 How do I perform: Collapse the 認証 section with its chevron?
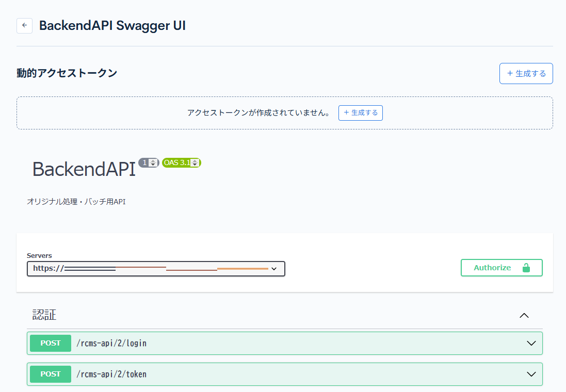(524, 315)
